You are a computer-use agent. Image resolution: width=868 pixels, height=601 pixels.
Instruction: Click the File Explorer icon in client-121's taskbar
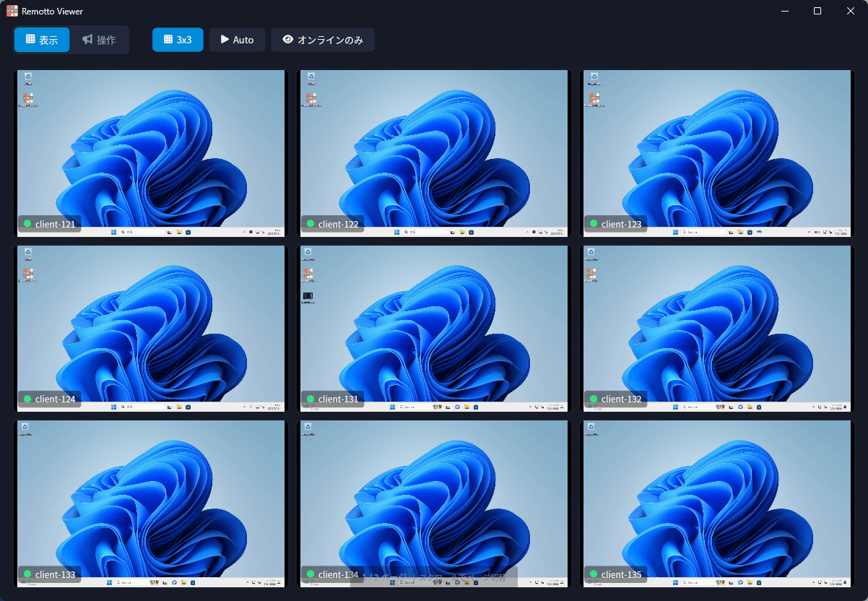tap(179, 233)
